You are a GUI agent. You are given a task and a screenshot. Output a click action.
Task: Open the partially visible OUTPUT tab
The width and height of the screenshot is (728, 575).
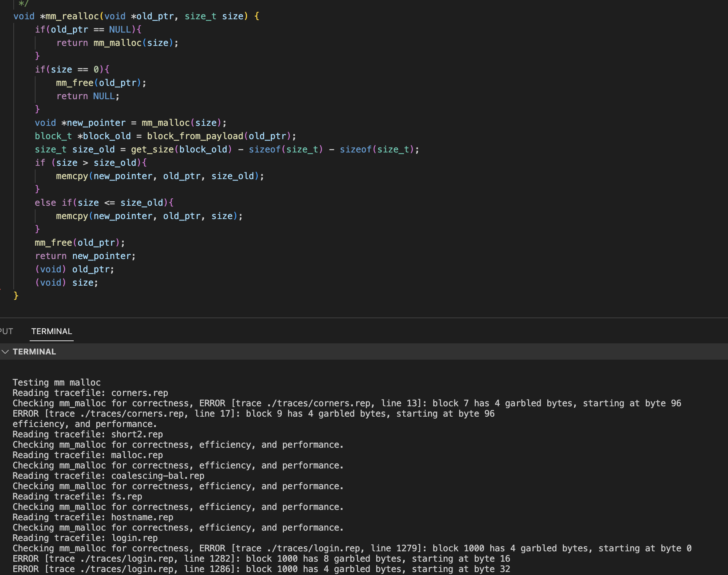[6, 331]
